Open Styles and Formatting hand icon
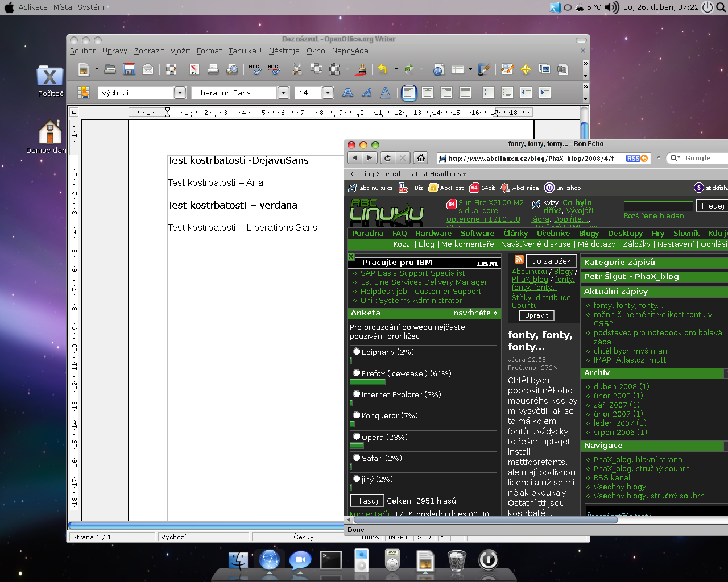The height and width of the screenshot is (582, 728). (x=84, y=93)
